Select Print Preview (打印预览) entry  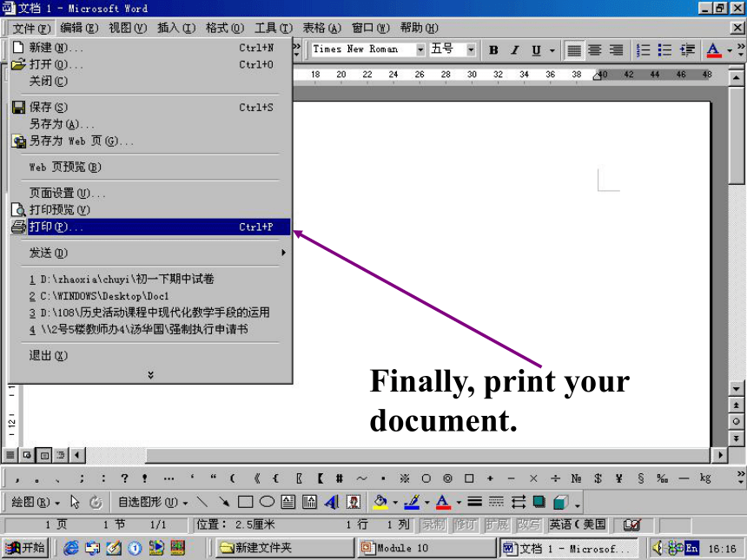pyautogui.click(x=150, y=209)
